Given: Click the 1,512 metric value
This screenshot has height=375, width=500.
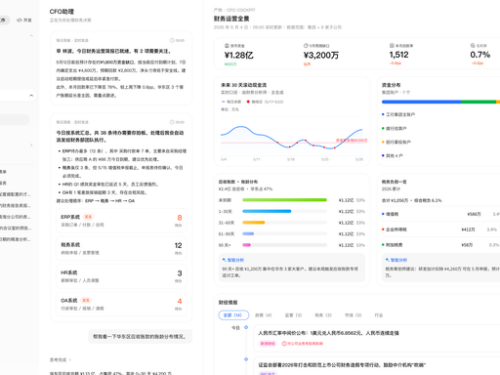Looking at the screenshot, I should click(399, 55).
